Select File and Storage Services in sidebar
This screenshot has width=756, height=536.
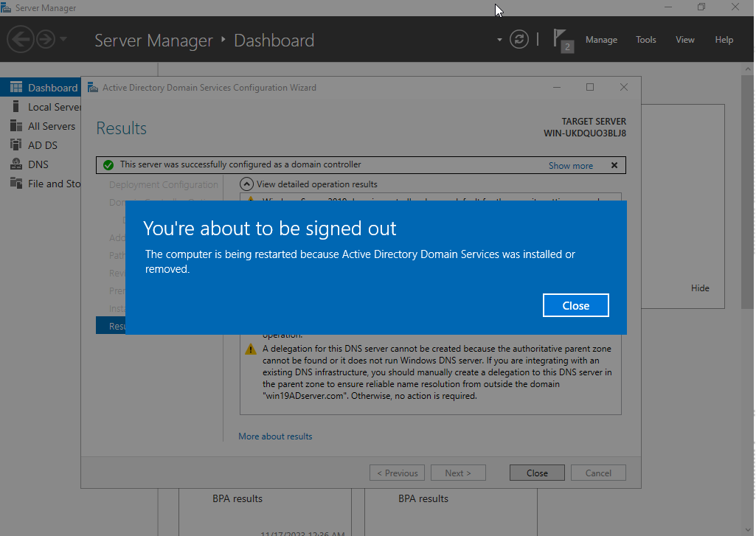pos(41,184)
